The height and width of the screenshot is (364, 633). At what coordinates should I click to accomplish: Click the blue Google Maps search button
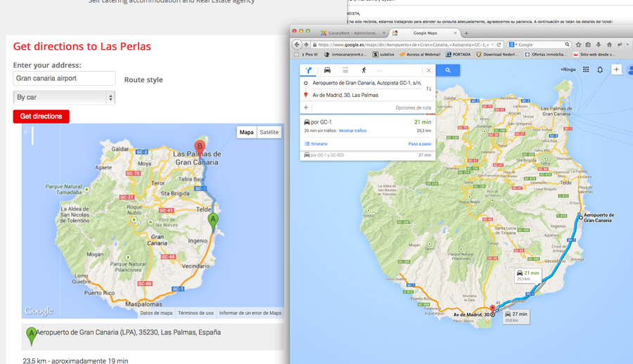pyautogui.click(x=448, y=70)
